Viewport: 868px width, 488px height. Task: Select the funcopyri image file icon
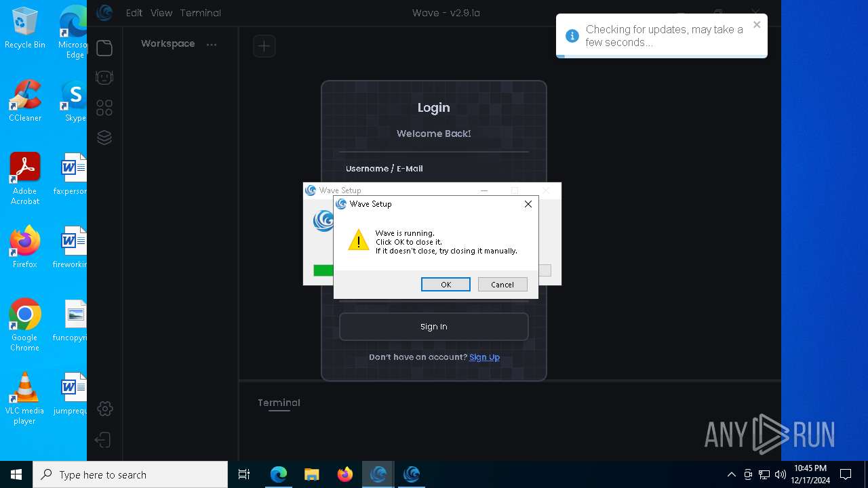point(71,321)
